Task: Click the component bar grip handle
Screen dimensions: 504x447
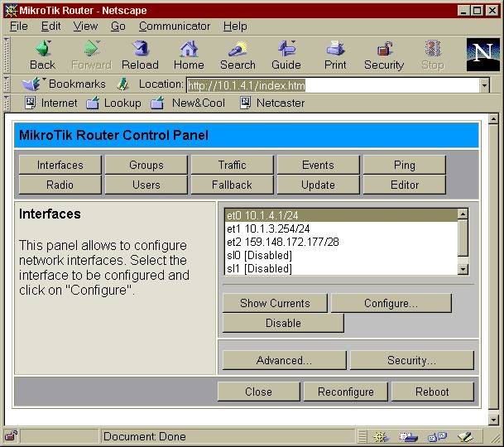Action: 362,437
